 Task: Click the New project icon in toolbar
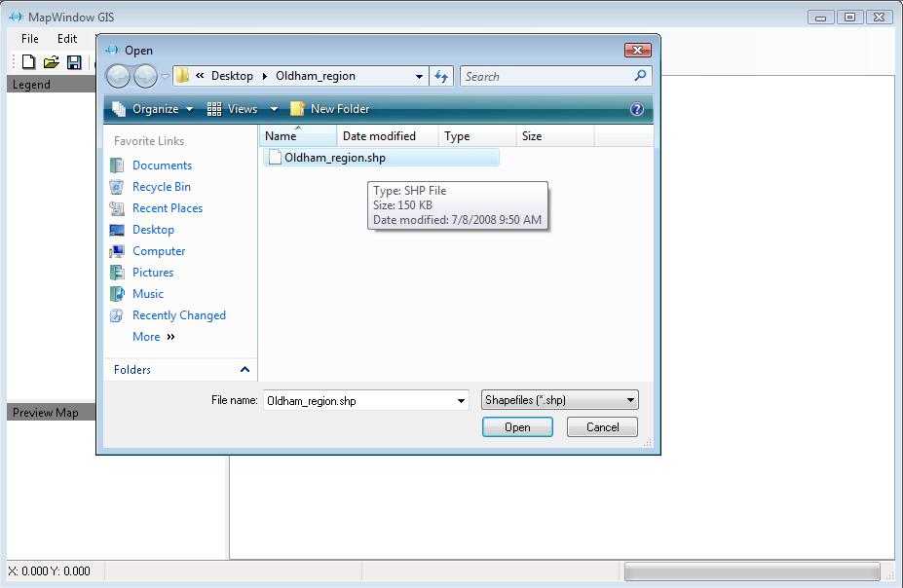coord(29,62)
